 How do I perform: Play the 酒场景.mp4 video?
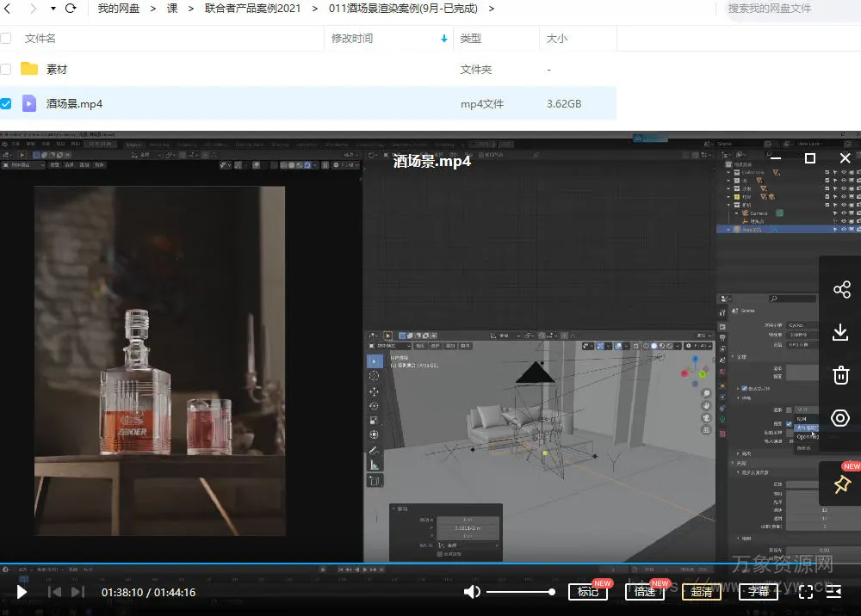[x=22, y=592]
